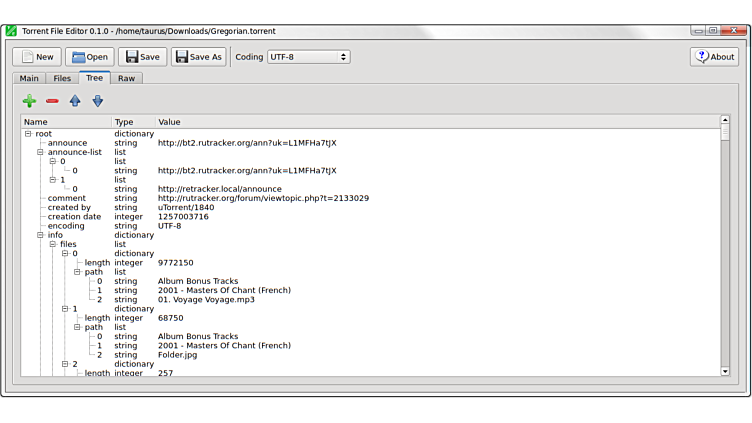Click the green plus add item icon

29,101
